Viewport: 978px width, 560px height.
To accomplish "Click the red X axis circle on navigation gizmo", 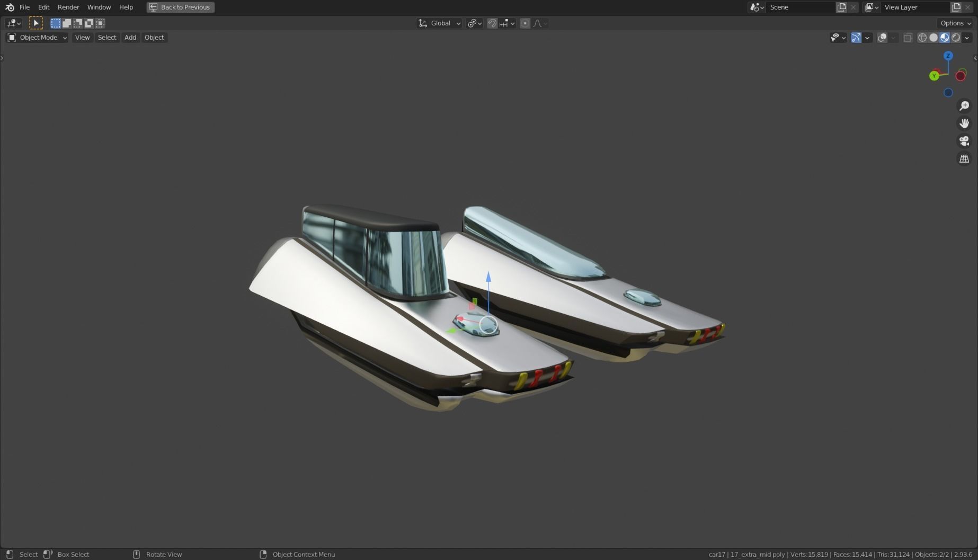I will [961, 76].
